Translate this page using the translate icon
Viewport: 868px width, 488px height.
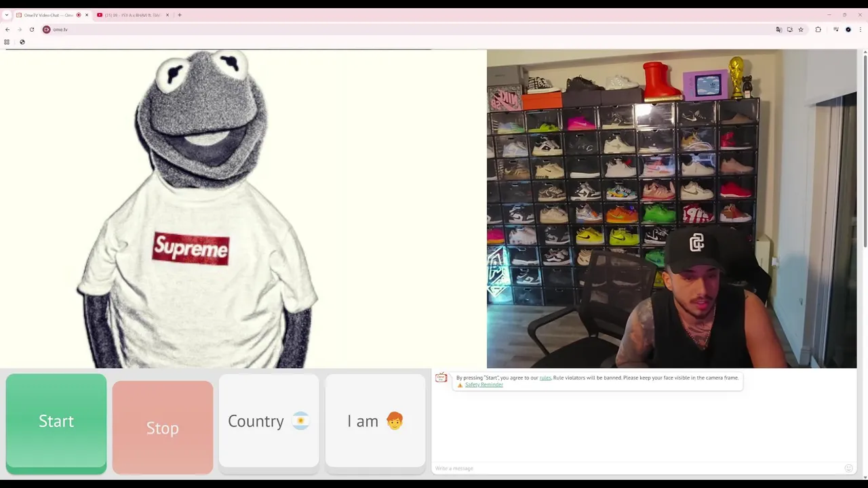tap(778, 29)
